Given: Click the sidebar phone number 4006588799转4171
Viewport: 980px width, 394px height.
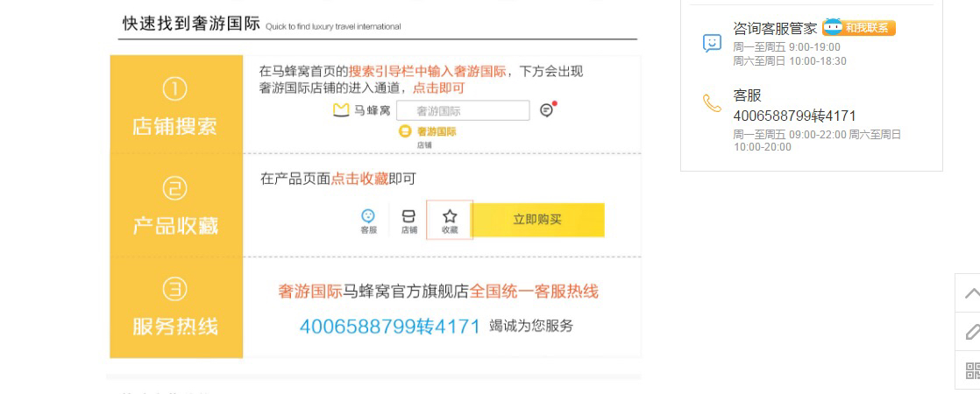Looking at the screenshot, I should point(794,116).
